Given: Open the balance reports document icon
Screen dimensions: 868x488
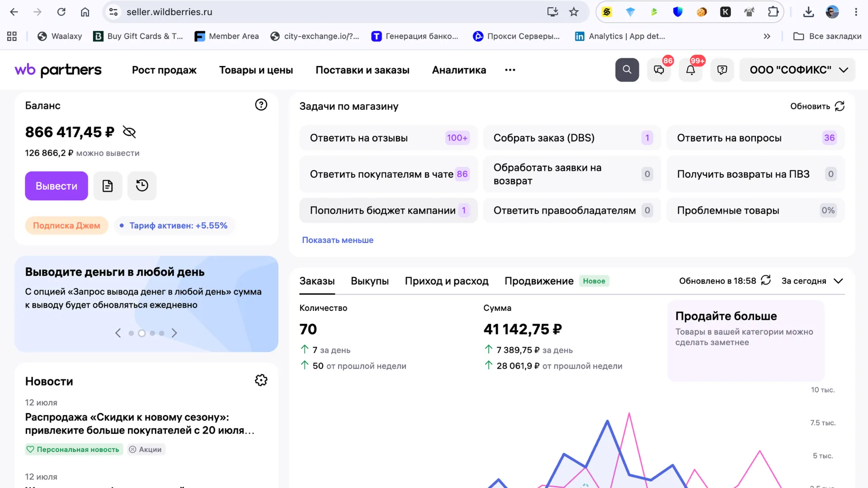Looking at the screenshot, I should tap(108, 186).
